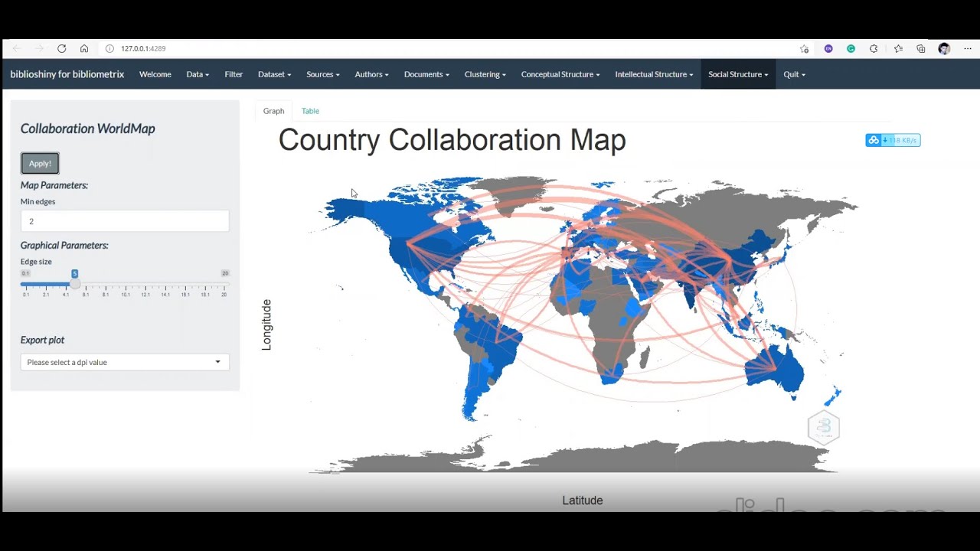The height and width of the screenshot is (551, 980).
Task: Open the Documents dropdown
Action: [426, 74]
